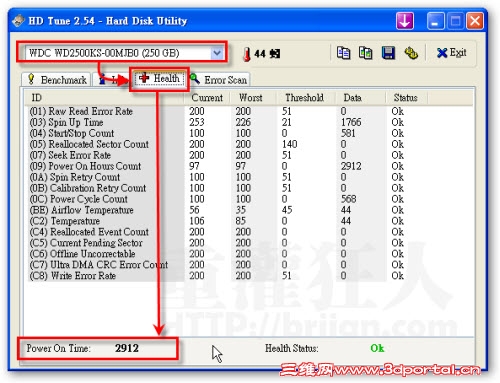The height and width of the screenshot is (383, 500).
Task: Click the floppy disk save icon
Action: pos(388,53)
